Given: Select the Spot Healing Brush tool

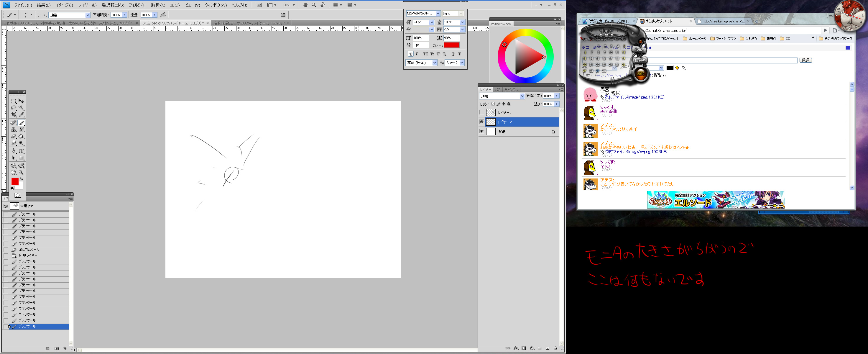Looking at the screenshot, I should pos(14,123).
